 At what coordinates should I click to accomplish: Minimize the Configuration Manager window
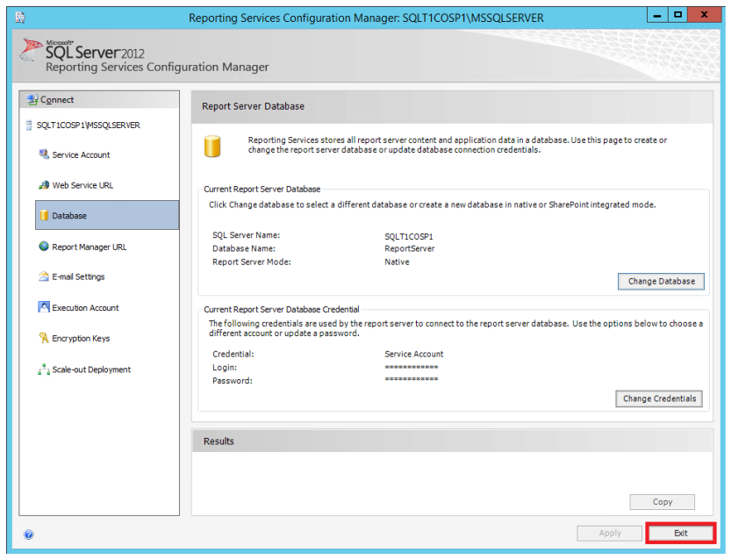pyautogui.click(x=657, y=15)
